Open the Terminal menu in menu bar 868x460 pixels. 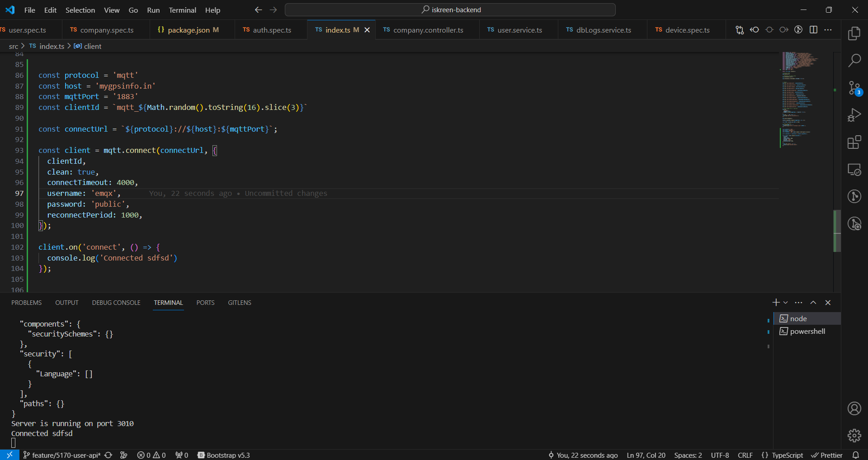182,10
